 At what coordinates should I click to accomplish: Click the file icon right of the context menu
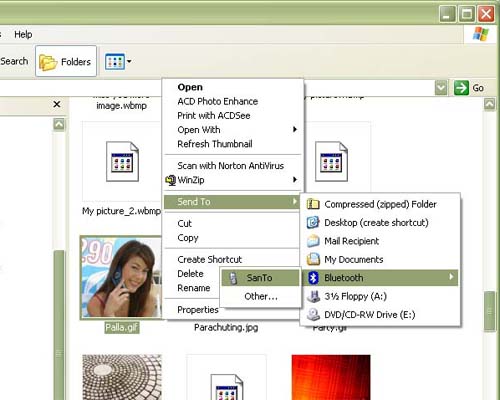coord(331,161)
